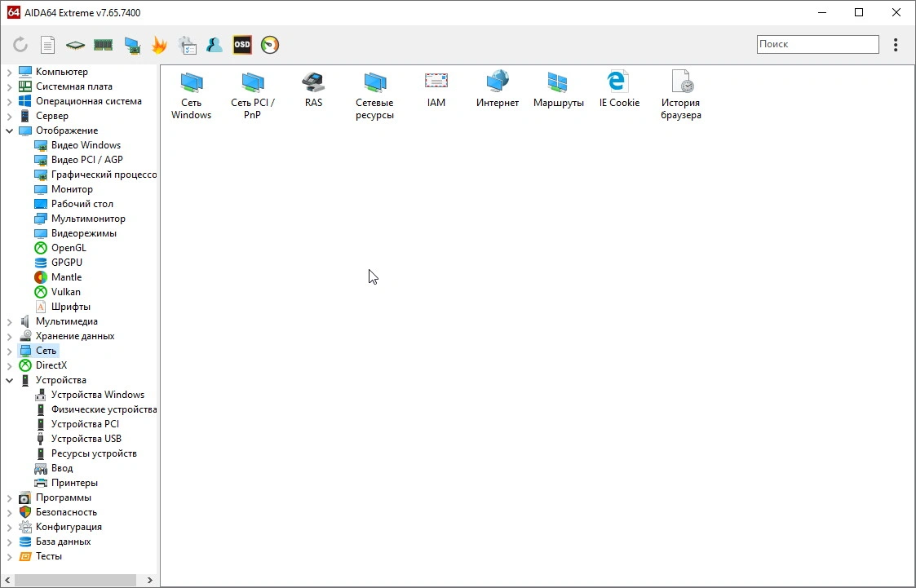The image size is (916, 588).
Task: Select Видеорежимы tree item
Action: point(83,233)
